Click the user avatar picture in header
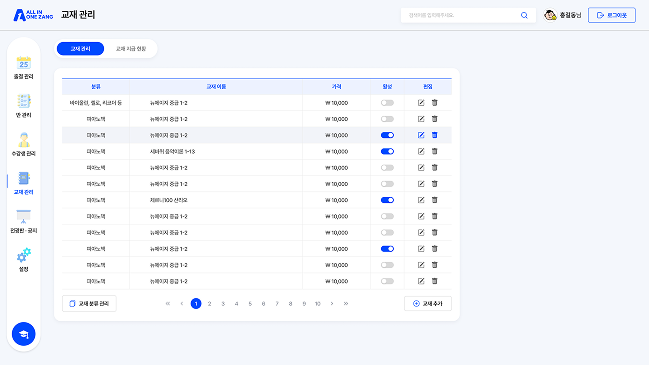Viewport: 649px width, 365px height. (550, 15)
